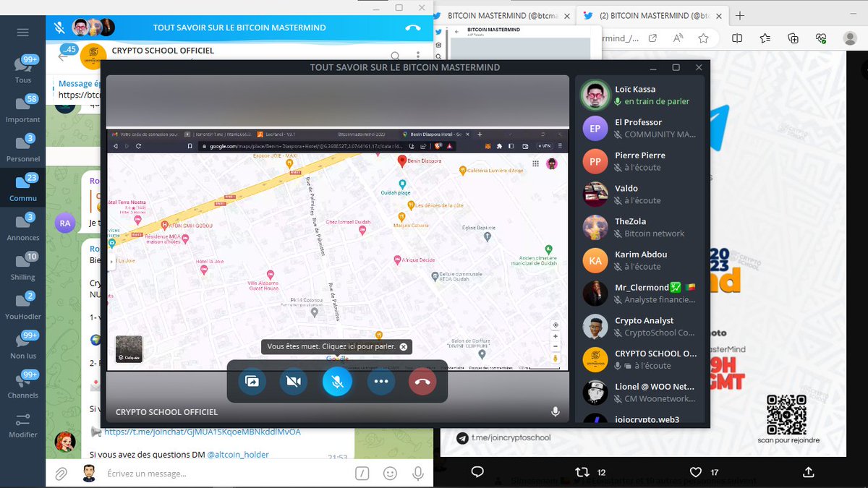
Task: Open Edge browser essentials heart icon
Action: click(x=820, y=38)
